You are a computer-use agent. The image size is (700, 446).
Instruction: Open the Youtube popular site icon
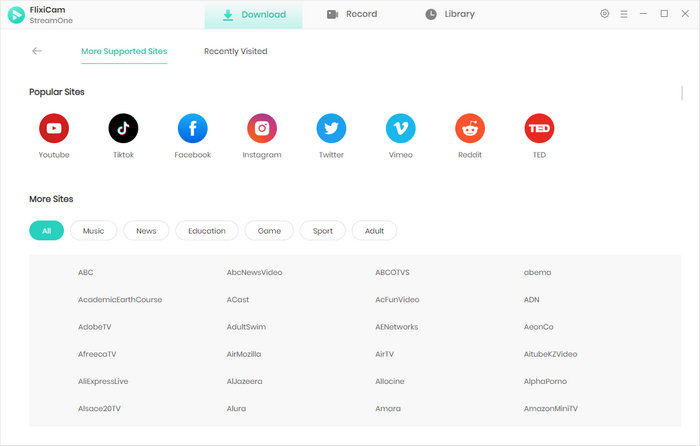(54, 128)
